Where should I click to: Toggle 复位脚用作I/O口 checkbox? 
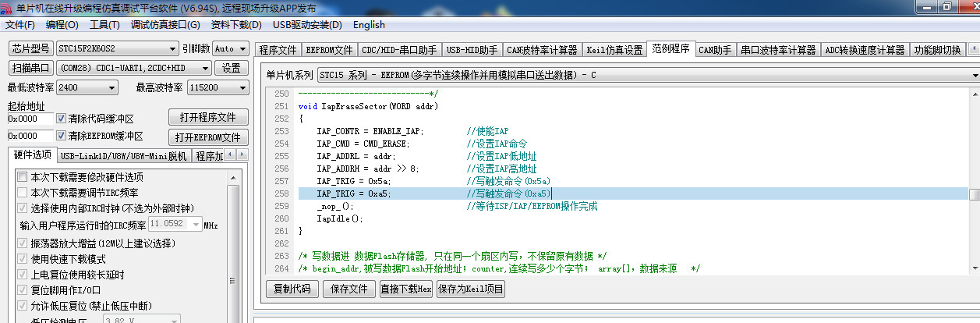click(23, 289)
